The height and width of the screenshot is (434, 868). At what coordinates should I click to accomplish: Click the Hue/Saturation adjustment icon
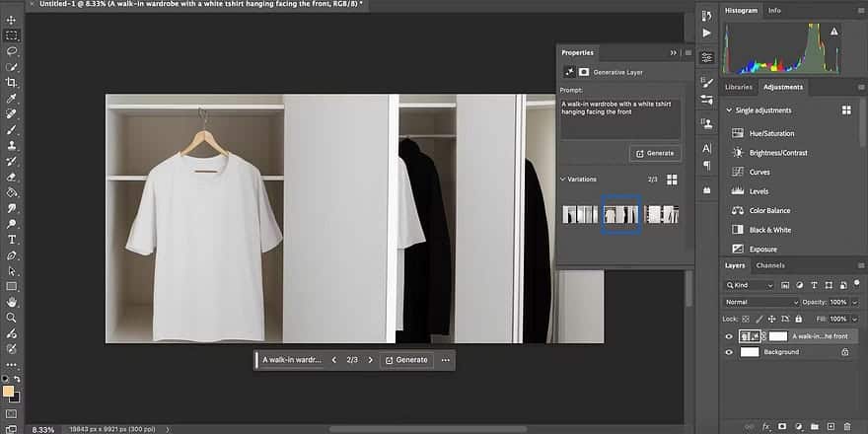[738, 133]
